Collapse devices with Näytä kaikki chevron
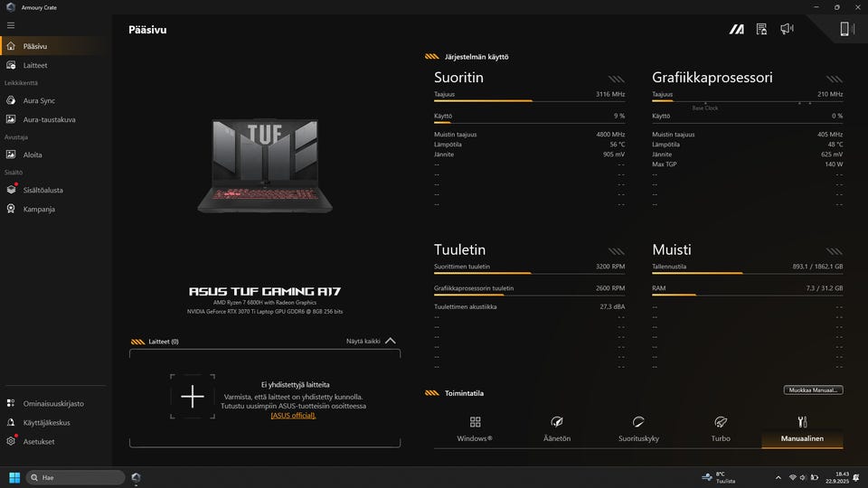 [391, 341]
